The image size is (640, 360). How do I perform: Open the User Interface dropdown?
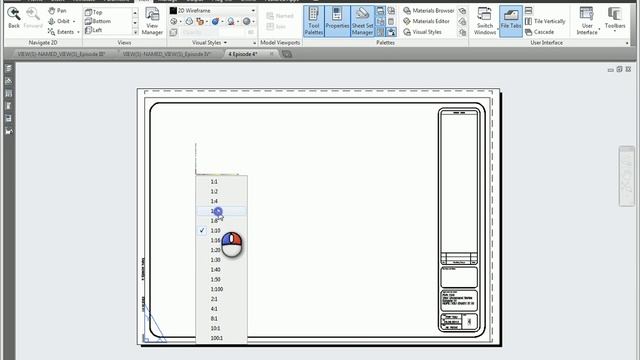tap(587, 21)
